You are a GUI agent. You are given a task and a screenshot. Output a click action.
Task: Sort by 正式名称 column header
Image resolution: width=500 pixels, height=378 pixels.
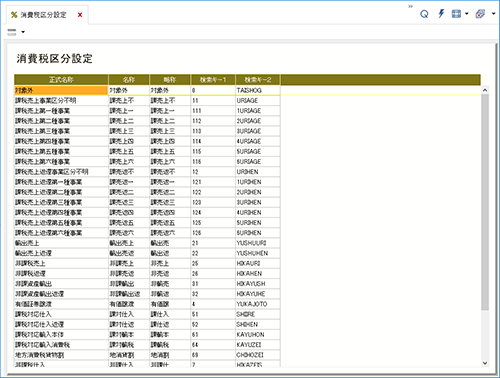click(x=61, y=80)
